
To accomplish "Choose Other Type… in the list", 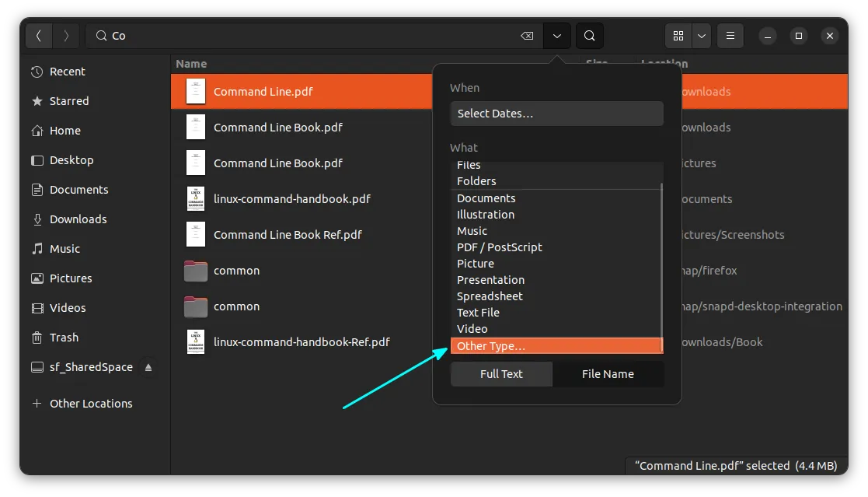I will [x=491, y=346].
